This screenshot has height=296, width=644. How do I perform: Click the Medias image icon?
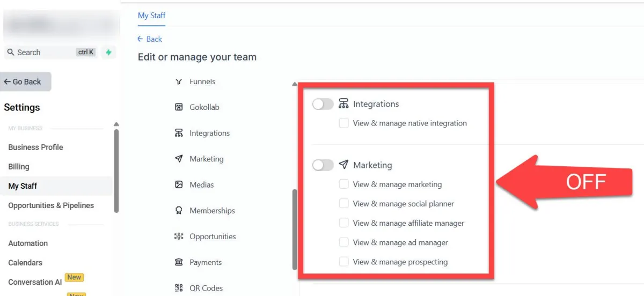point(179,184)
